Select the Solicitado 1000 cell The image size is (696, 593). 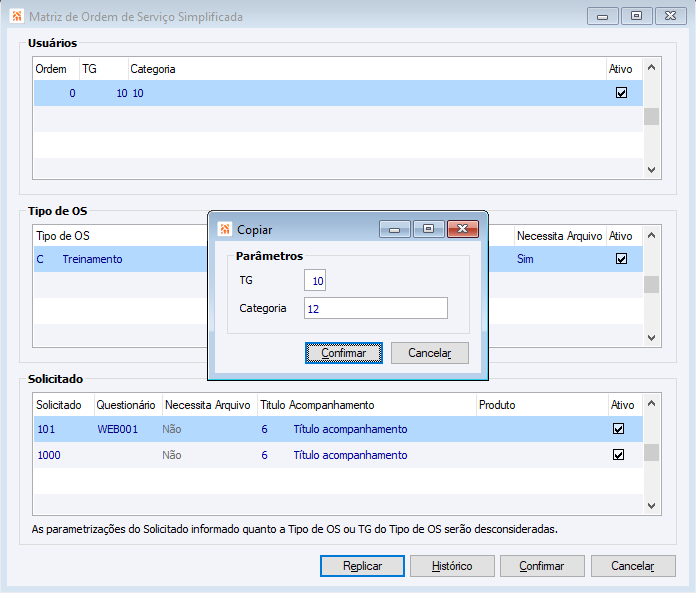[x=49, y=455]
